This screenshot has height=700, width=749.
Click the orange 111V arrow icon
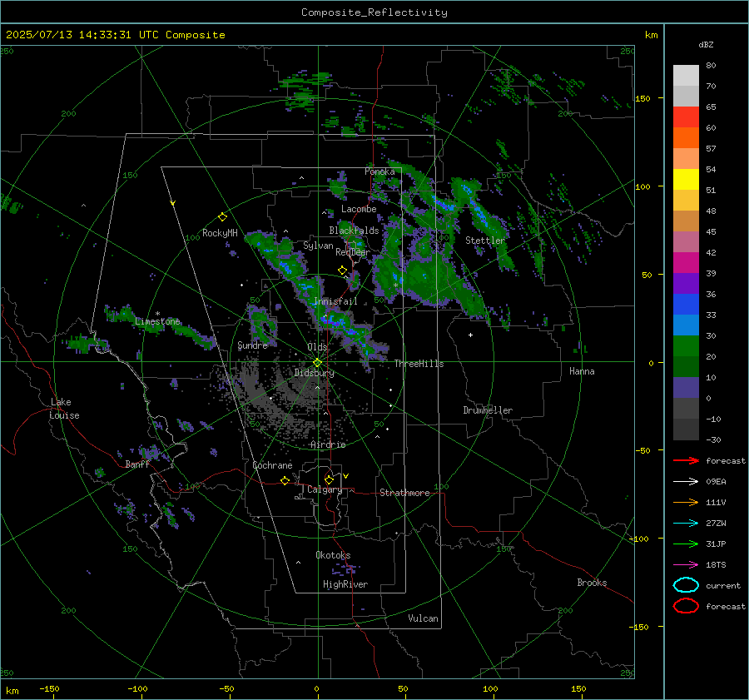[x=686, y=502]
